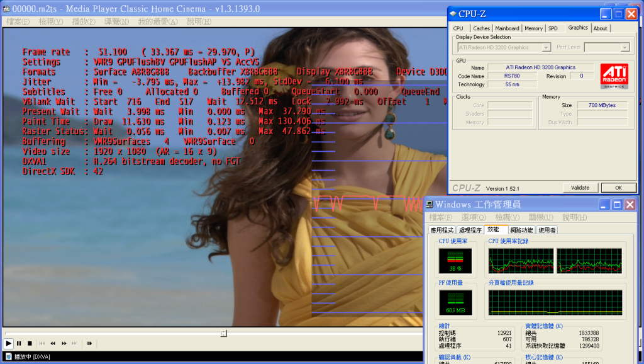This screenshot has height=364, width=644.
Task: Click the CPU-Z title bar icon
Action: pos(453,14)
